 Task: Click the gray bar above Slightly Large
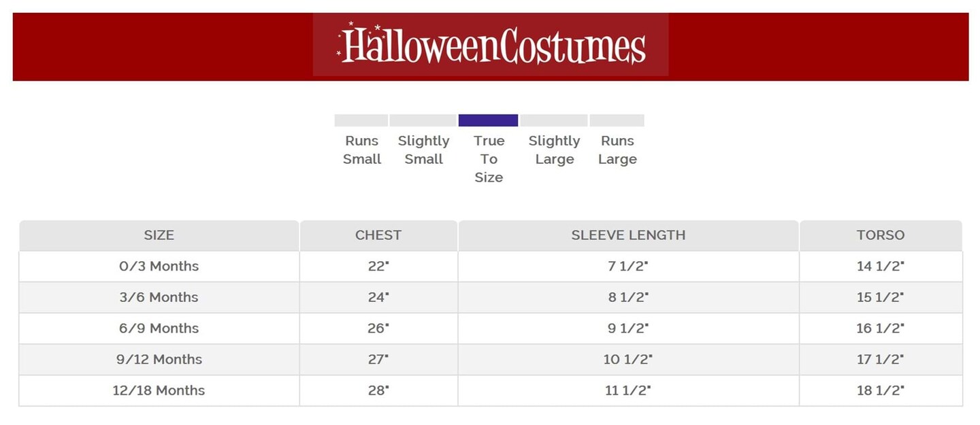pyautogui.click(x=554, y=120)
